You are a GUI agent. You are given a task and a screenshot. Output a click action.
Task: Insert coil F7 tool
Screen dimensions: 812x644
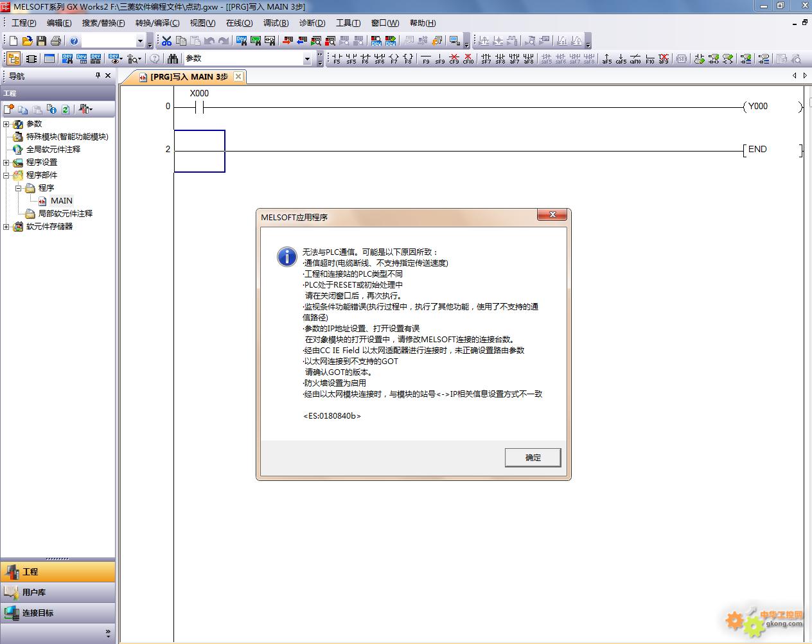[394, 58]
